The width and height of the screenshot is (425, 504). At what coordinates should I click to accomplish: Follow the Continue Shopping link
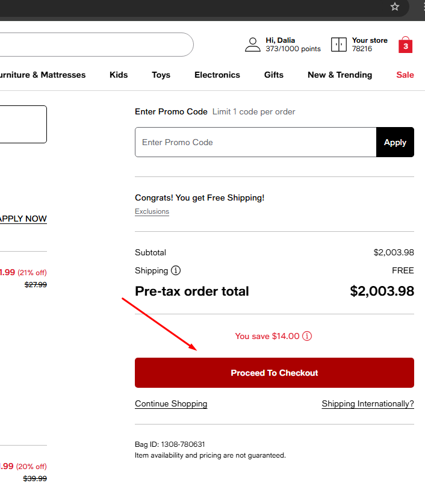171,403
